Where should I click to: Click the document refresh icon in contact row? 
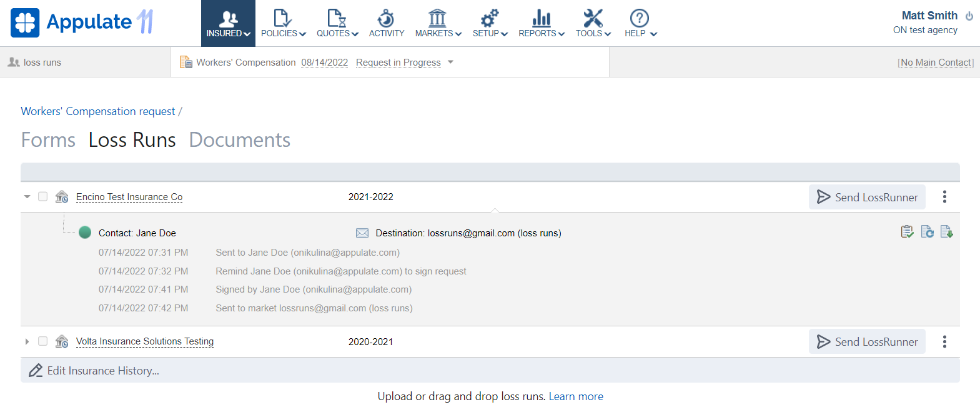click(x=927, y=232)
